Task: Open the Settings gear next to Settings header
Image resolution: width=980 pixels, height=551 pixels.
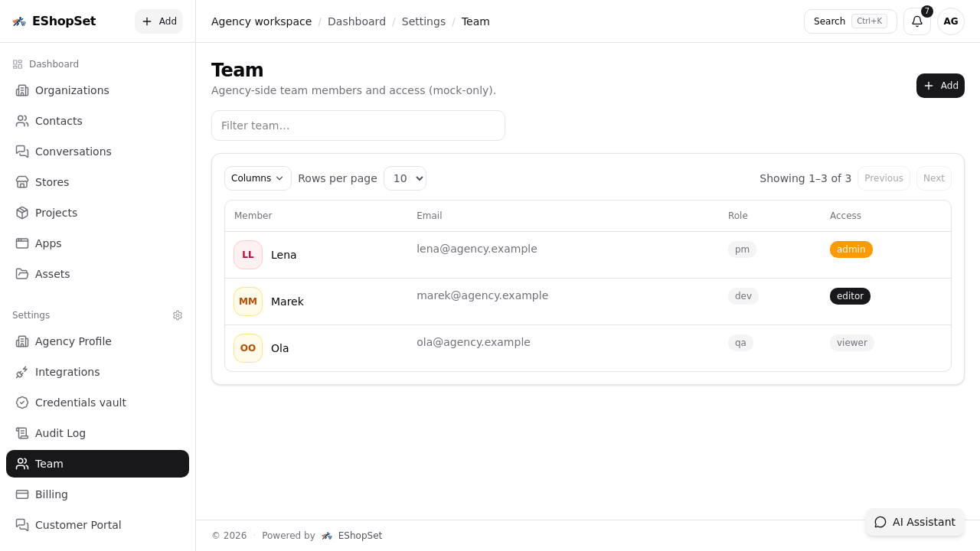Action: [178, 315]
